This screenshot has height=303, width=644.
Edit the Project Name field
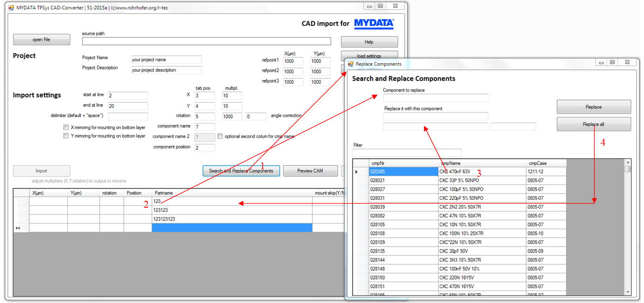click(x=166, y=60)
